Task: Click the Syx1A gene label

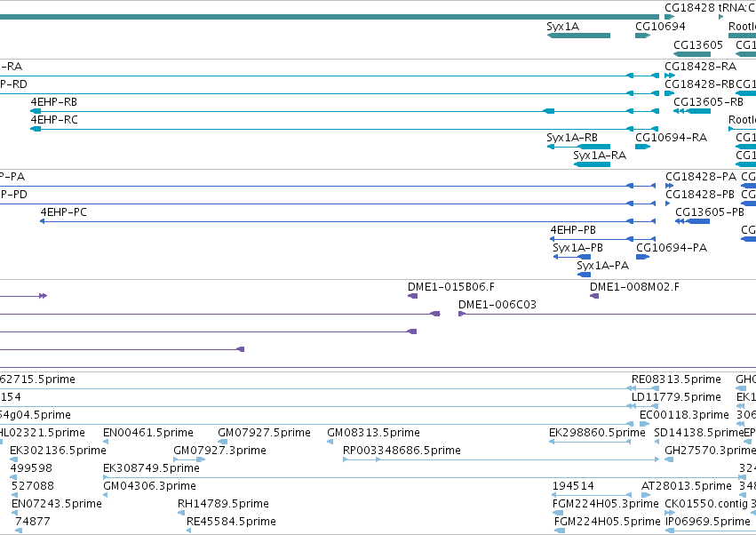Action: pyautogui.click(x=562, y=27)
